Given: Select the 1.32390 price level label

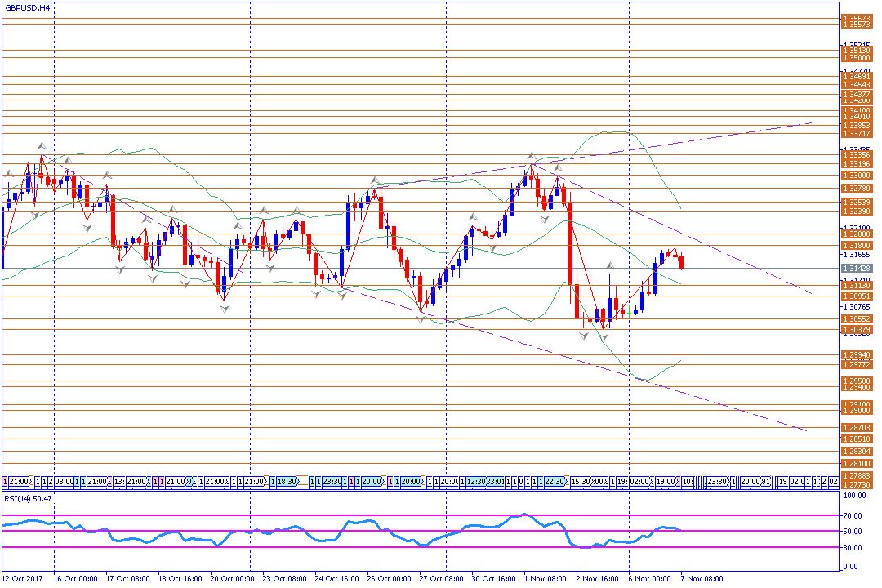Looking at the screenshot, I should 857,212.
